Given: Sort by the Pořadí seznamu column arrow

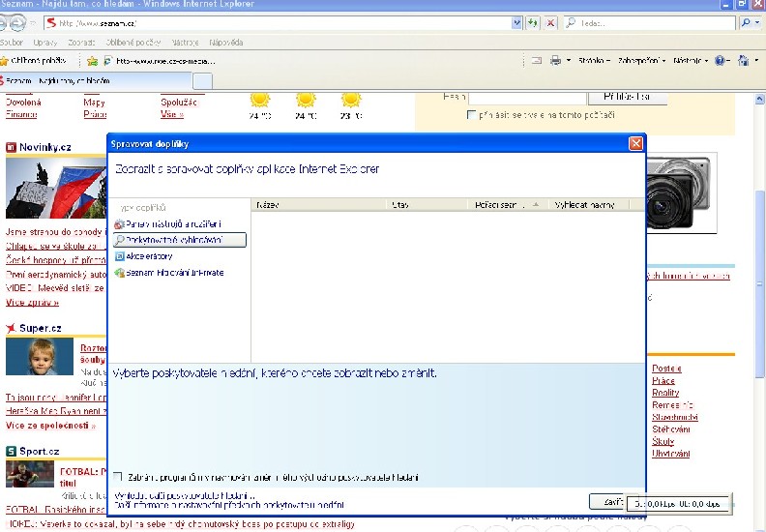Looking at the screenshot, I should (536, 205).
